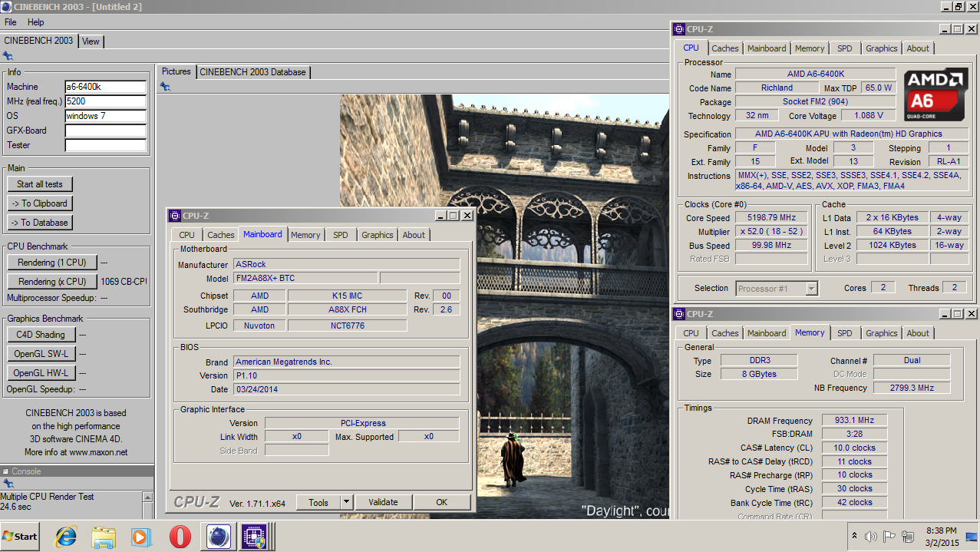Click the To Database button
The height and width of the screenshot is (552, 980).
tap(40, 223)
